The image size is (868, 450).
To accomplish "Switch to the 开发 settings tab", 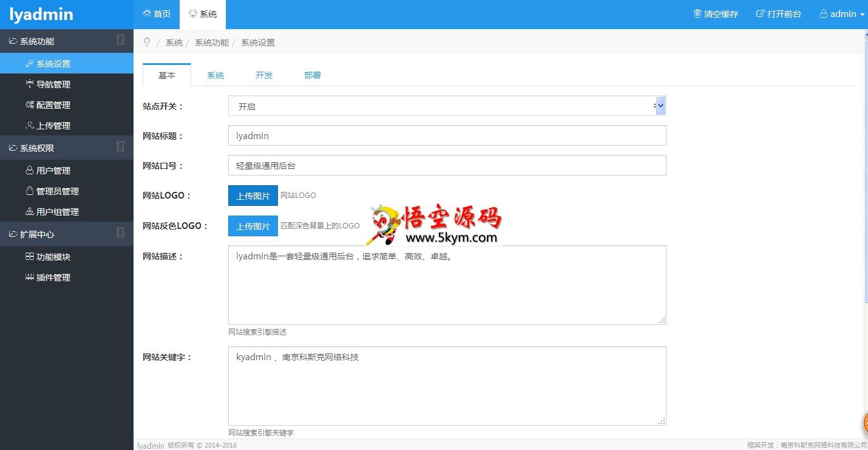I will (x=264, y=75).
